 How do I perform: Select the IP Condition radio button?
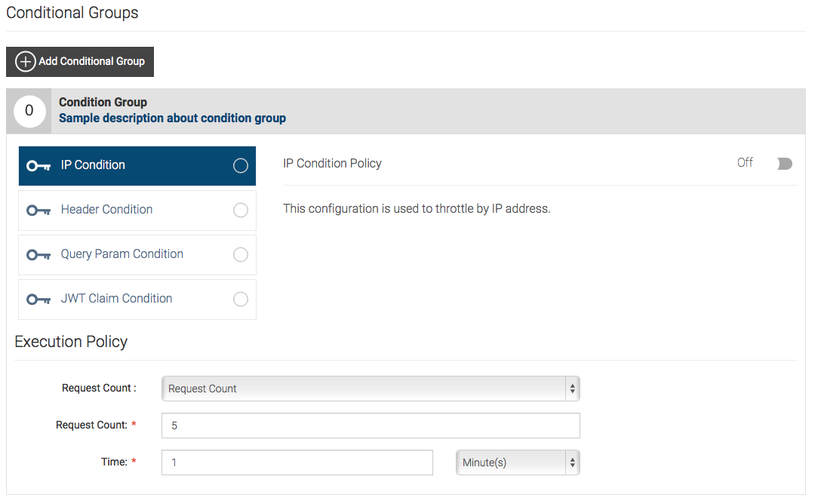240,165
